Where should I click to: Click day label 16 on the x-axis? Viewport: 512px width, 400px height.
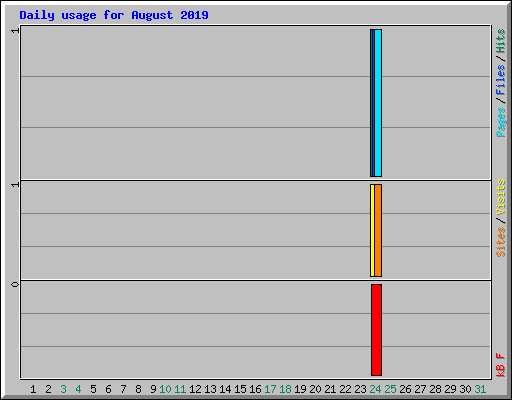pos(255,389)
